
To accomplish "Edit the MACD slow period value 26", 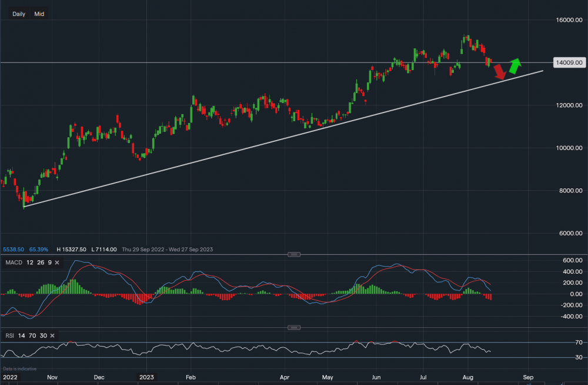I will click(x=39, y=262).
